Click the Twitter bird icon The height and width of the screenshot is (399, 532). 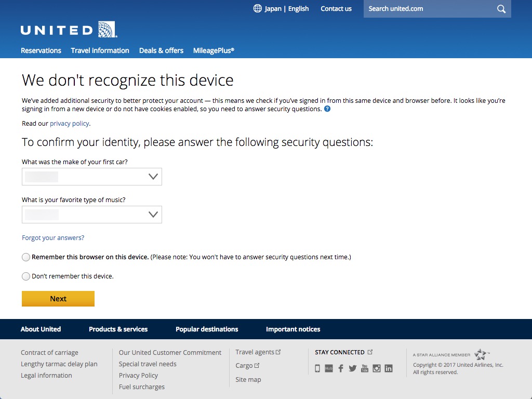click(353, 368)
